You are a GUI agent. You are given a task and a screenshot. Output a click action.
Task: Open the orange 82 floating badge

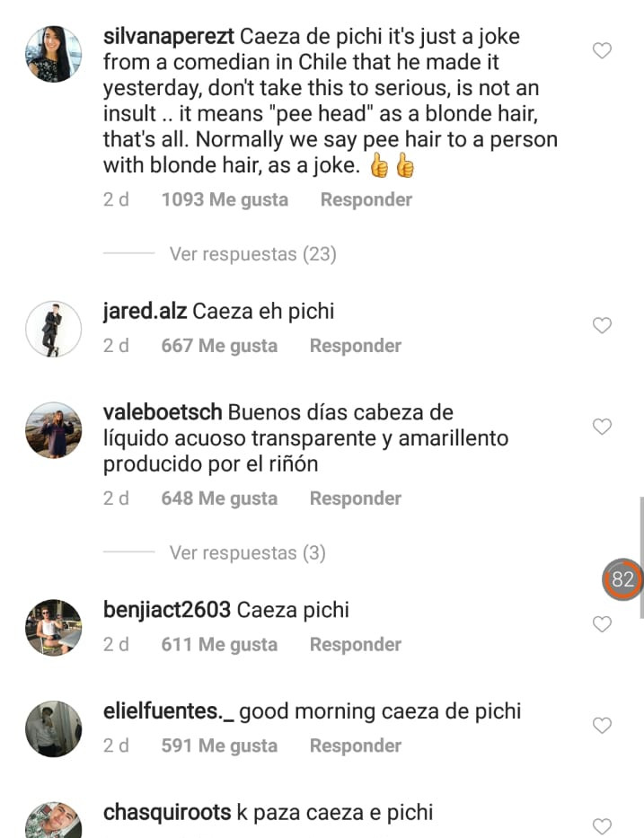pos(622,578)
